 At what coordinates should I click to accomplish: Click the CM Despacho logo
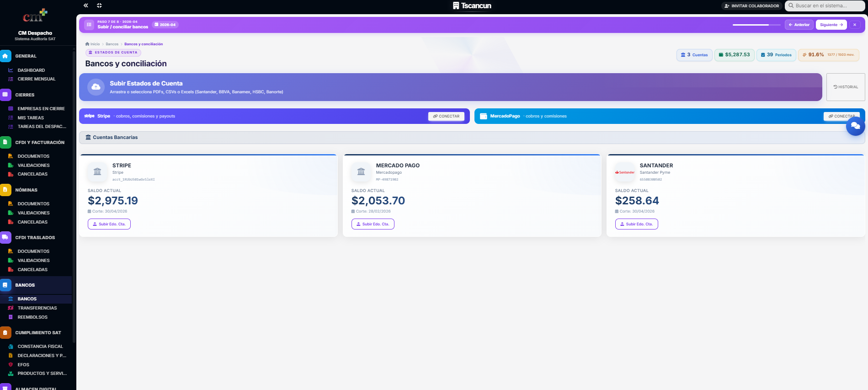click(x=35, y=16)
